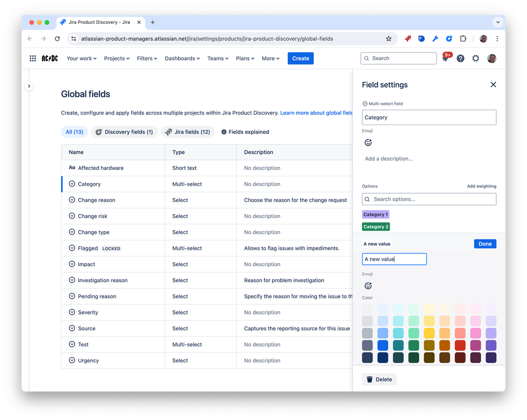Close the Jira Product Discovery tab
Screen dimensions: 527x420
[x=139, y=22]
